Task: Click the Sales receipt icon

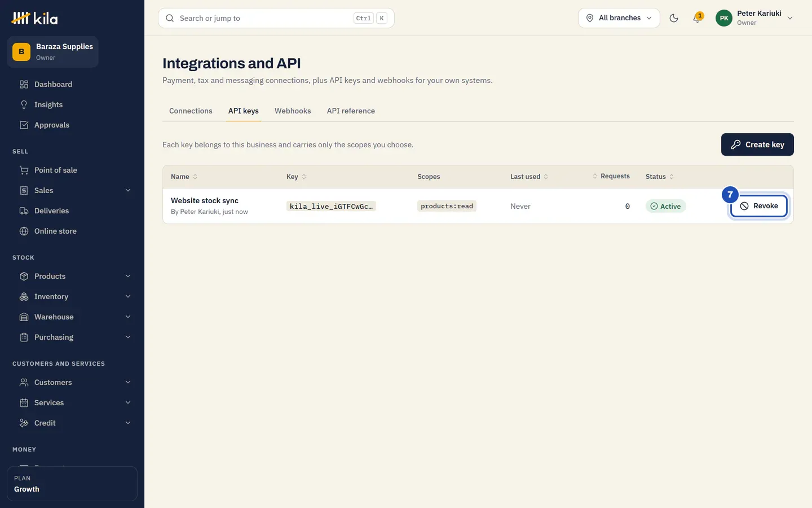Action: pos(24,190)
